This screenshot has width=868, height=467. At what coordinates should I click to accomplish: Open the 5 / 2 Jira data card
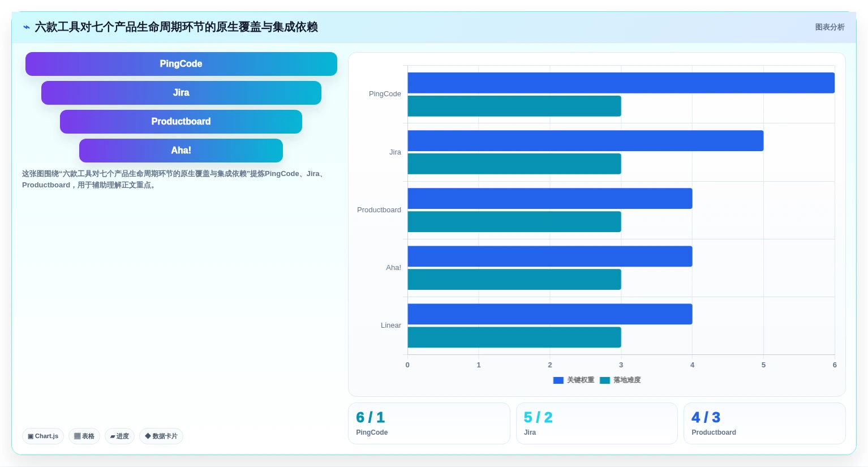596,423
